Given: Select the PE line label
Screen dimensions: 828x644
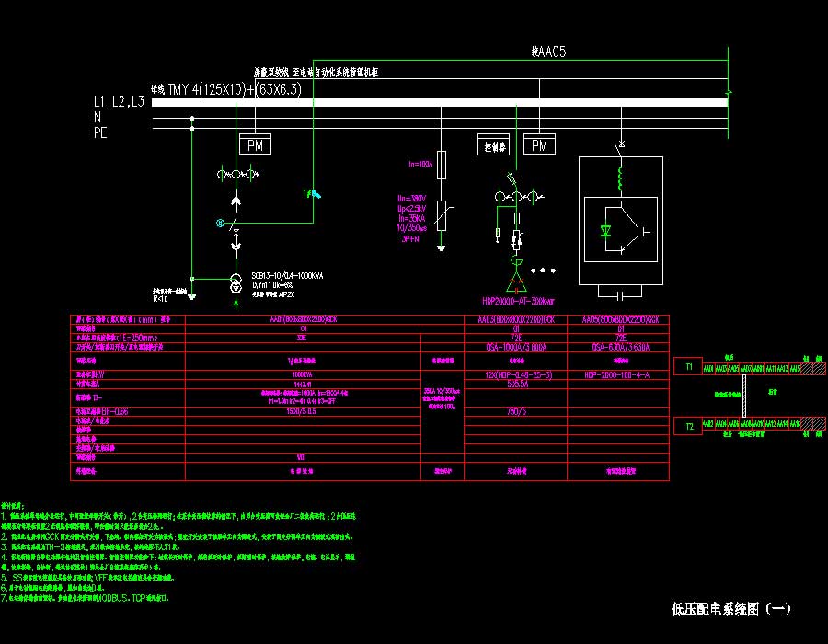Looking at the screenshot, I should [x=100, y=132].
